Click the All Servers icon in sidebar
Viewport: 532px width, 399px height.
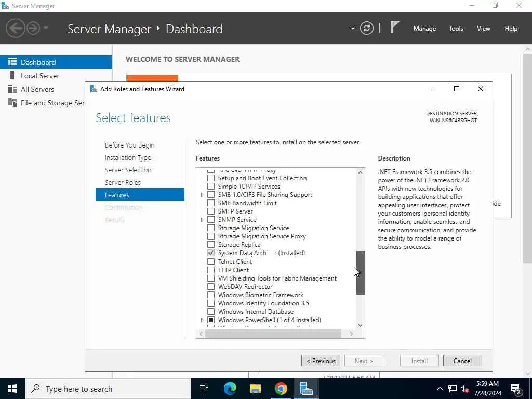(12, 89)
